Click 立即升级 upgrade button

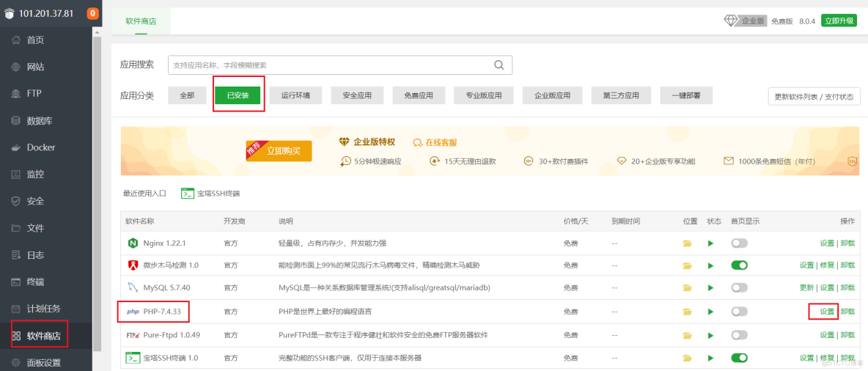click(x=839, y=21)
